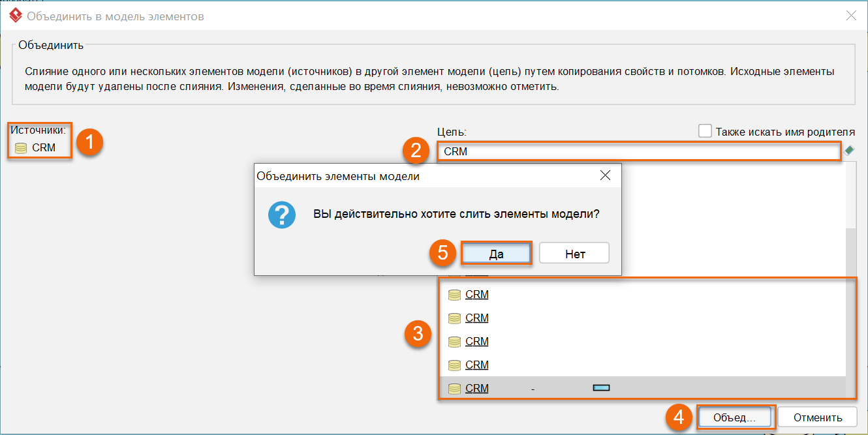Viewport: 868px width, 435px height.
Task: Close the 'Объединить элементы модели' confirmation dialog
Action: coord(604,175)
